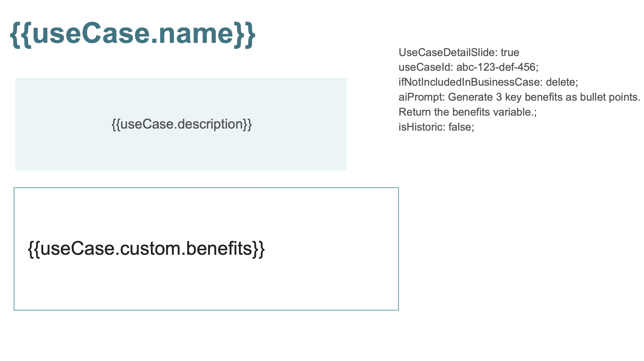Click the isHistoric: false line
The height and width of the screenshot is (361, 644).
click(436, 127)
